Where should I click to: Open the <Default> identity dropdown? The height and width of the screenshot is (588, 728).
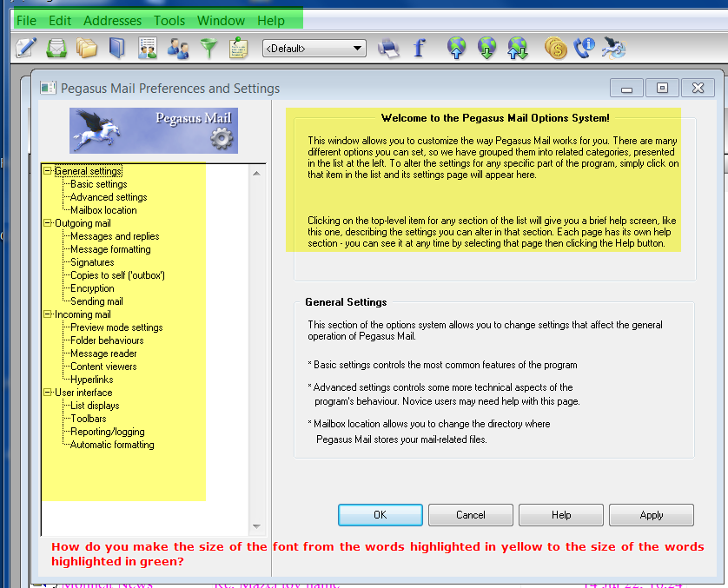click(x=314, y=49)
